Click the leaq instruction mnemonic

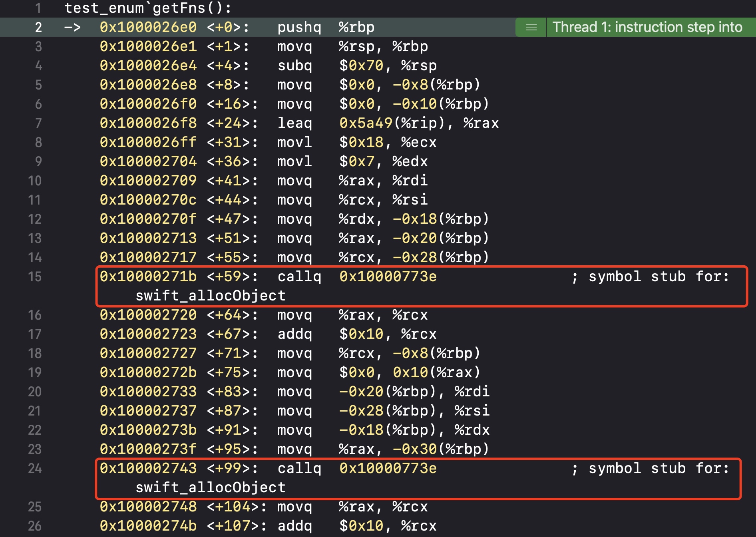pos(295,123)
